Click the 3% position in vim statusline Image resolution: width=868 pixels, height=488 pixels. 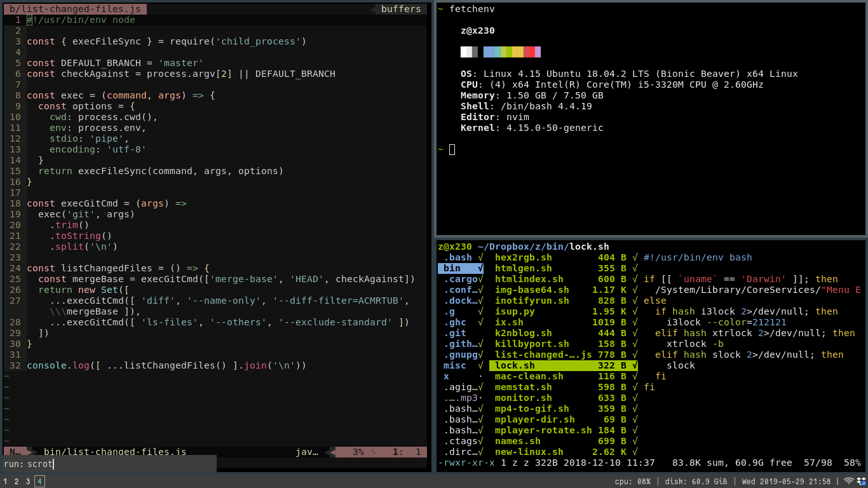point(358,452)
